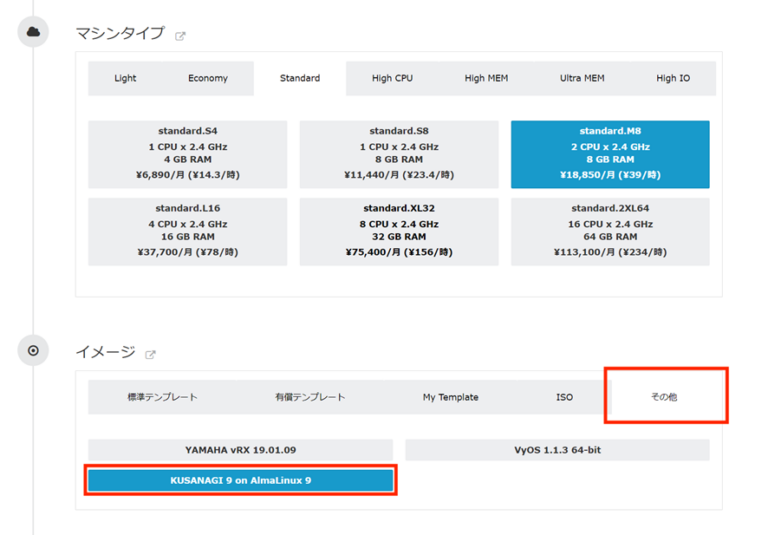
Task: Switch to the Ultra MEM tab
Action: pos(582,78)
